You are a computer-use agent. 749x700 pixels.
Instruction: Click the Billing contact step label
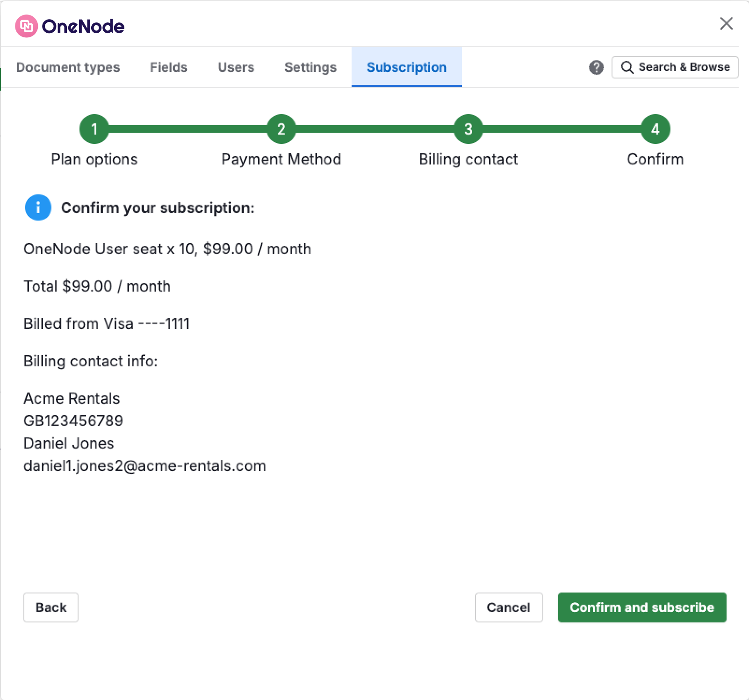click(468, 159)
